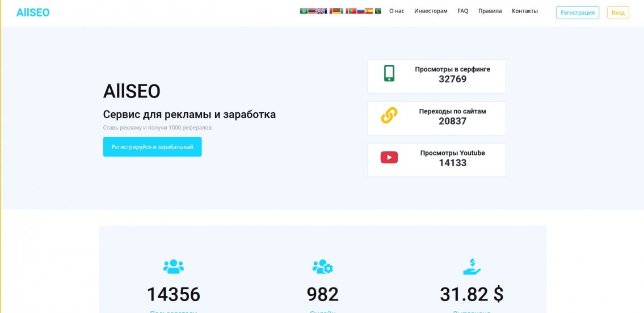The image size is (644, 313).
Task: Switch language using the German flag
Action: (x=336, y=11)
